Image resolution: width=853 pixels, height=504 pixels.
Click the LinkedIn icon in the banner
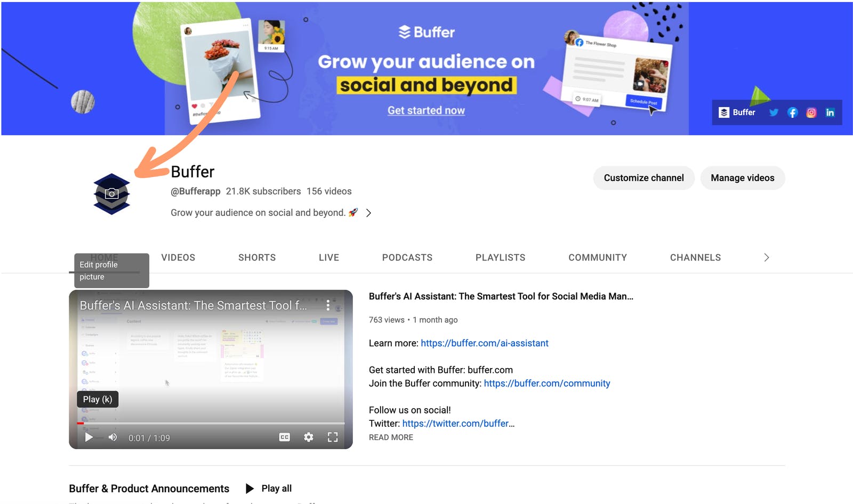click(x=830, y=112)
